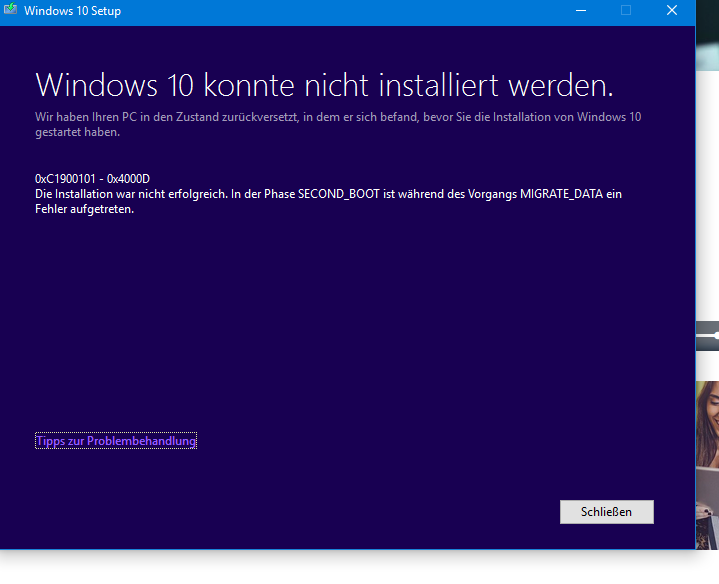Open the Tipps zur Problembehandlung link
Screen dimensions: 719x584
click(x=116, y=441)
